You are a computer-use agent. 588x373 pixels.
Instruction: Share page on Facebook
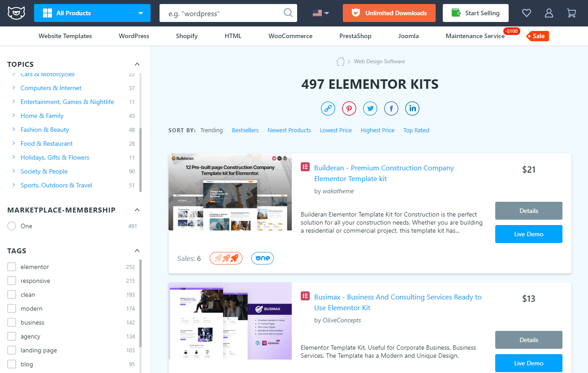click(x=391, y=108)
